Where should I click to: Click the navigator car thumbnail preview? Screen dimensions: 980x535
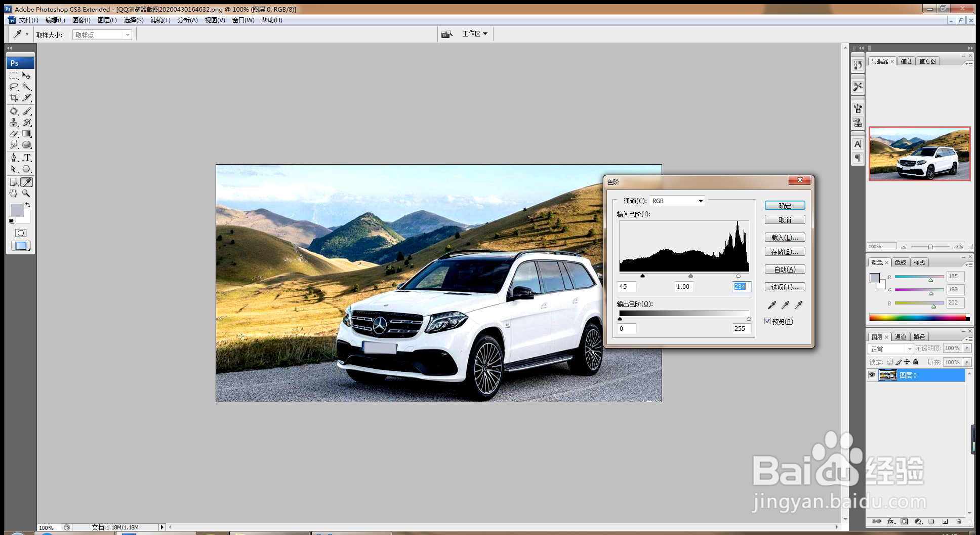click(x=920, y=154)
